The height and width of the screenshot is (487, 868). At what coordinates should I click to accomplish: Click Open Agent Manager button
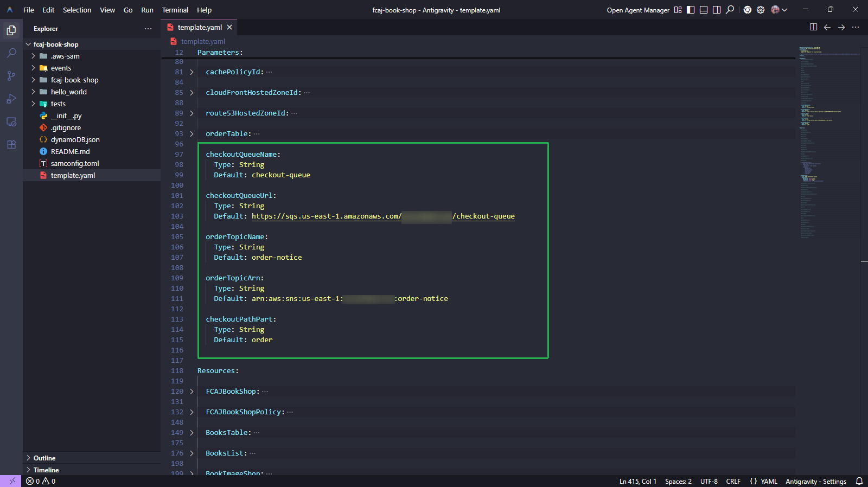(638, 10)
